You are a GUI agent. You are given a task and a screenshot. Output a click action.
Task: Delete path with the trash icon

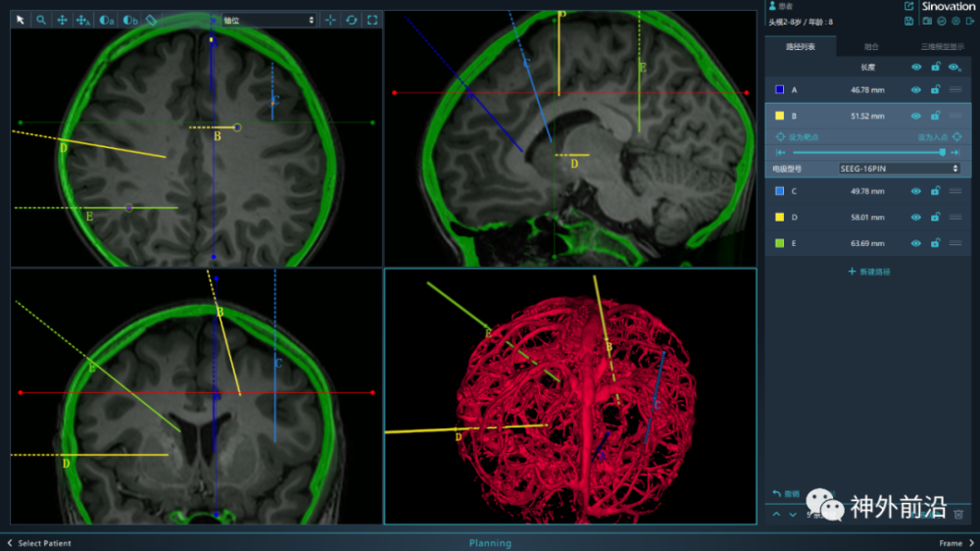point(958,514)
